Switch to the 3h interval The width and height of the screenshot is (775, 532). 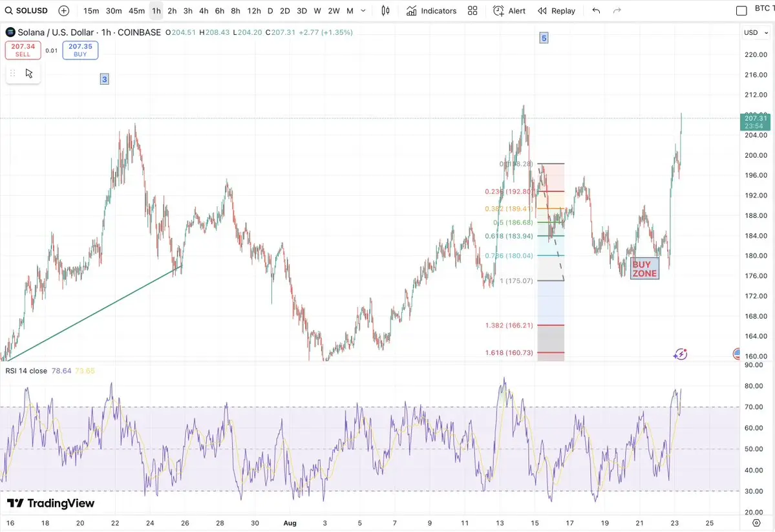pos(188,10)
